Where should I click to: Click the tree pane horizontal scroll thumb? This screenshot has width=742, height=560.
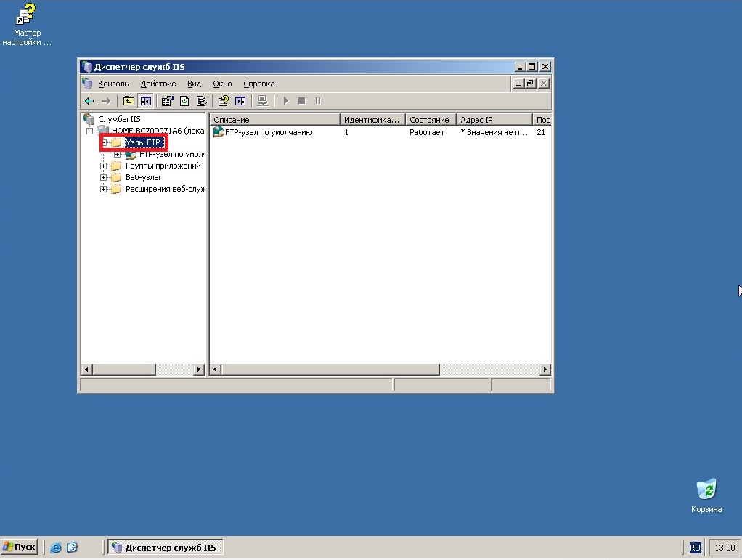click(124, 369)
